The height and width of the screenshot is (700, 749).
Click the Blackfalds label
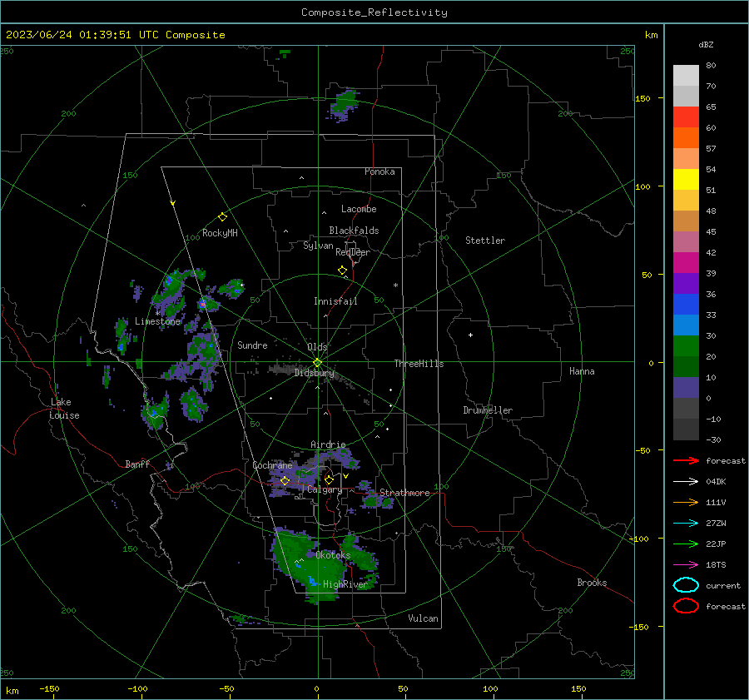(354, 231)
